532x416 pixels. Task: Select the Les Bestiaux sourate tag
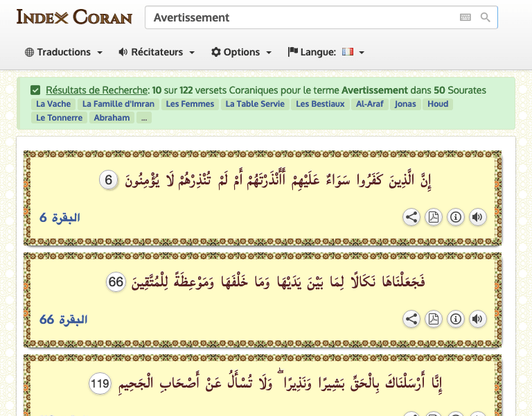tap(320, 104)
